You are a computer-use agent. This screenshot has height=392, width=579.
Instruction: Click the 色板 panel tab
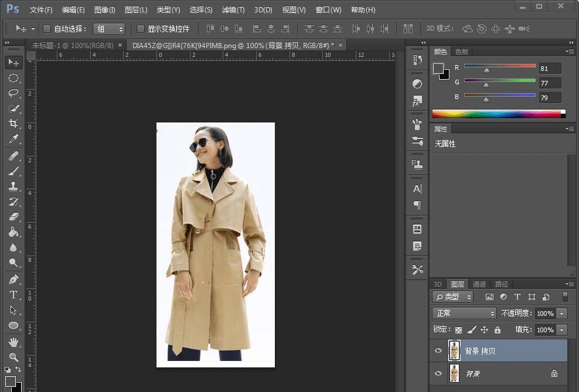click(462, 52)
